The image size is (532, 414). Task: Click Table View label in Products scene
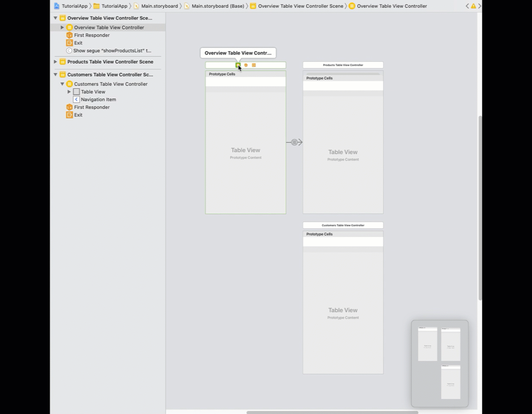343,152
